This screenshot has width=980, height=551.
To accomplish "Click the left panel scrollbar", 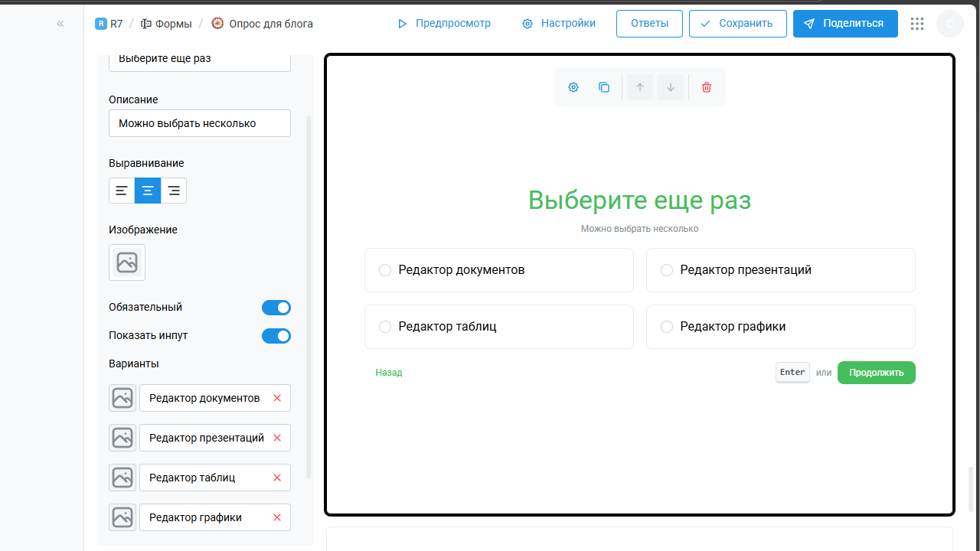I will click(309, 297).
